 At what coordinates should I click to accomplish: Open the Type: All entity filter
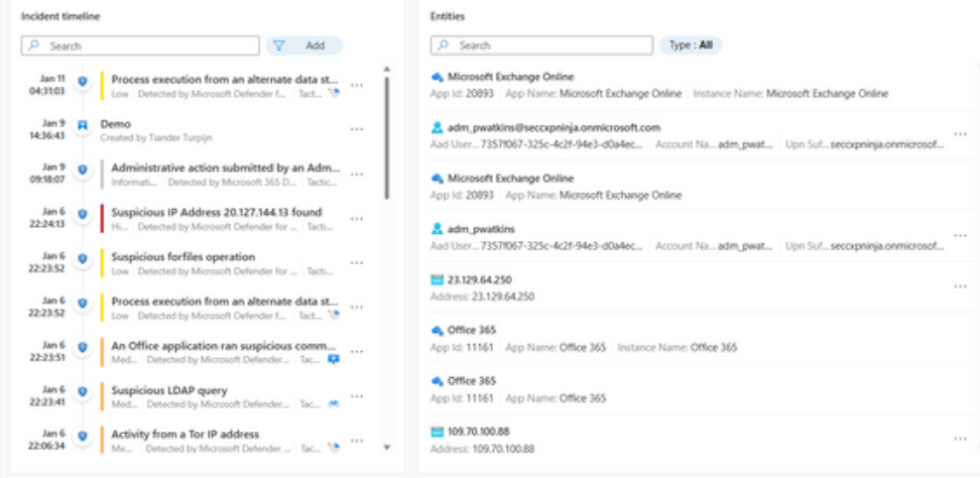tap(690, 46)
